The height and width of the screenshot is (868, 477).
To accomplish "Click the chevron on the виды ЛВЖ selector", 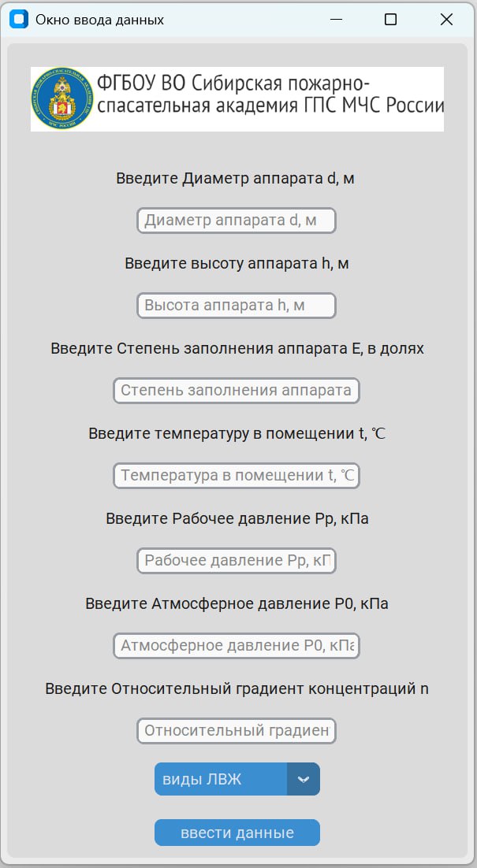I will click(x=304, y=778).
